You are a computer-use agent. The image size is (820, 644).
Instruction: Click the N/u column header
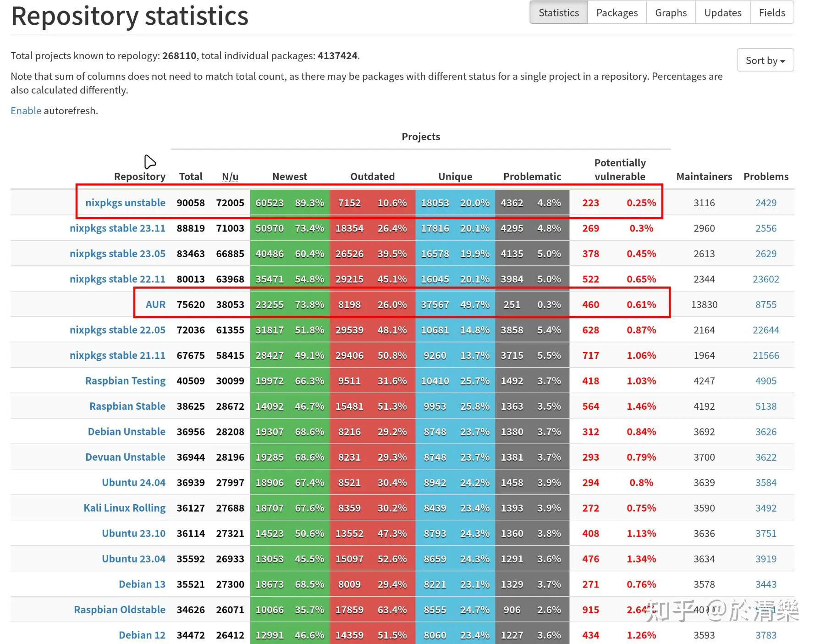(x=230, y=176)
